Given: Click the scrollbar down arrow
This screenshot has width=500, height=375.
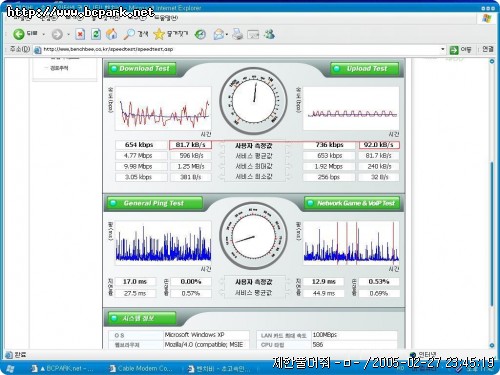Looking at the screenshot, I should coord(492,345).
